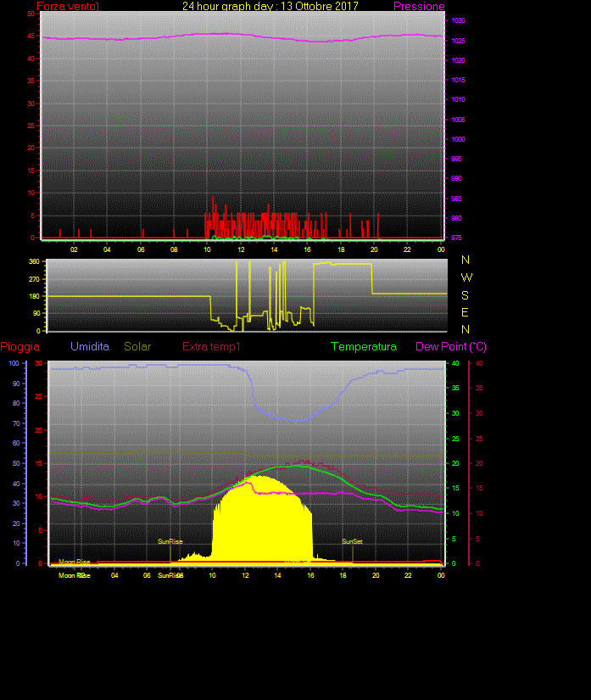The width and height of the screenshot is (591, 700).
Task: Click the 40 value on the green temperature axis
Action: point(455,363)
